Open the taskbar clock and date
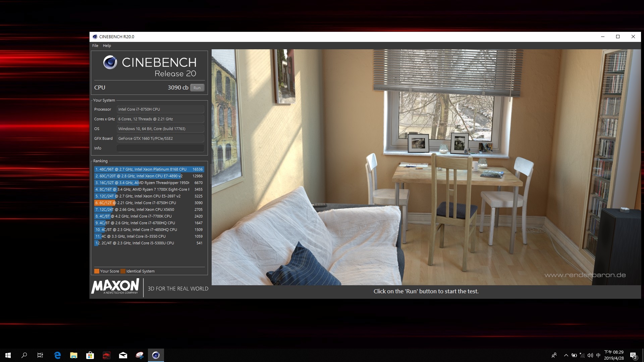Image resolution: width=644 pixels, height=362 pixels. point(614,355)
